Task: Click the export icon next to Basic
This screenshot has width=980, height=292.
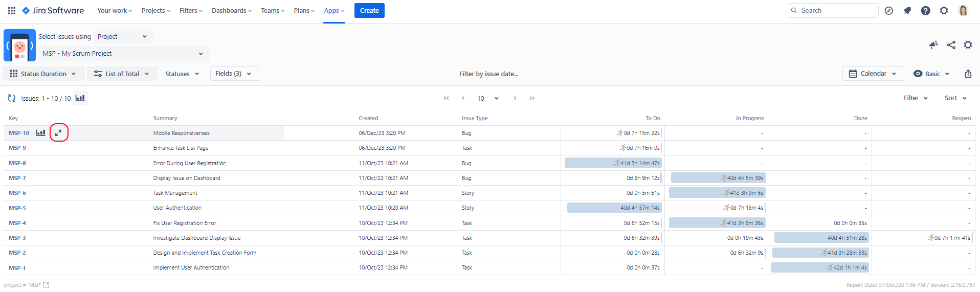Action: (x=968, y=74)
